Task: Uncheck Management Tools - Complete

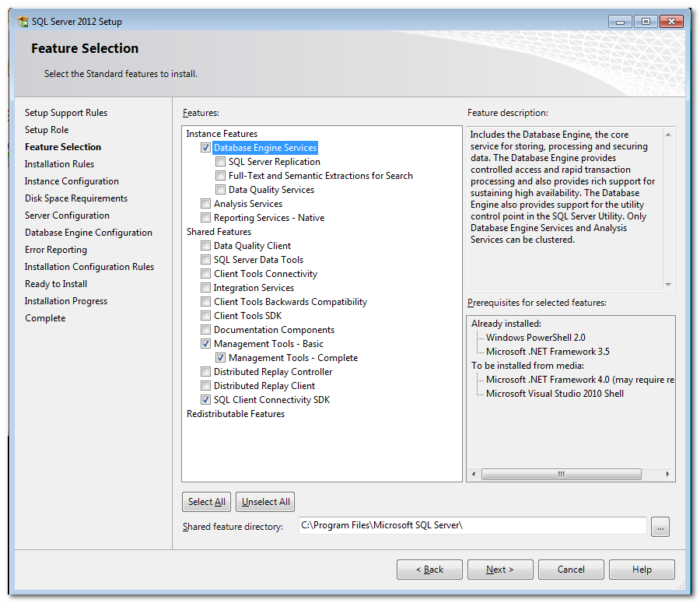Action: point(221,358)
